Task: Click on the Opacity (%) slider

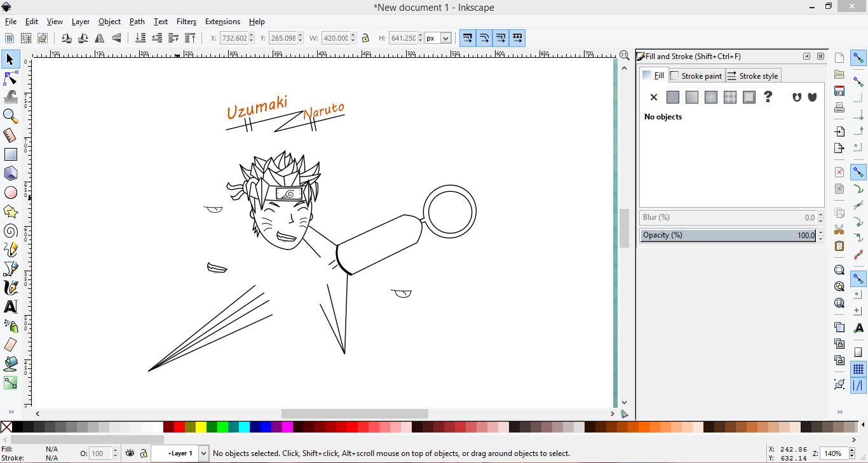Action: (x=728, y=235)
